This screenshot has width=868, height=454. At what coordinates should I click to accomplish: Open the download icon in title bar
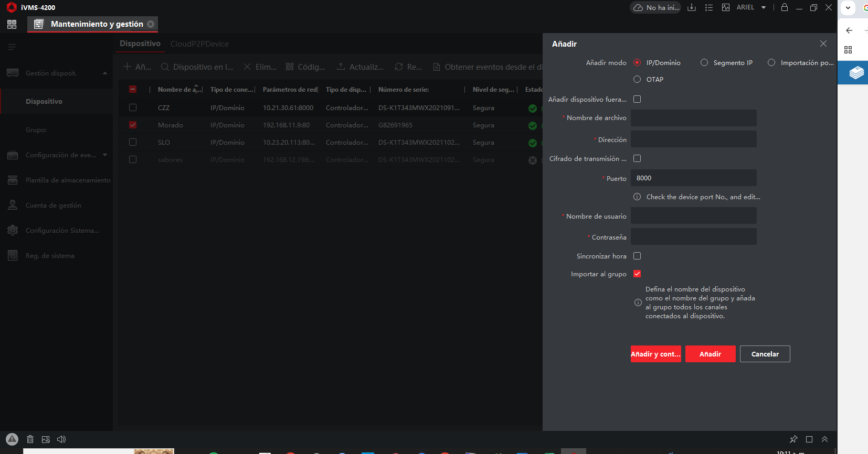(x=692, y=7)
